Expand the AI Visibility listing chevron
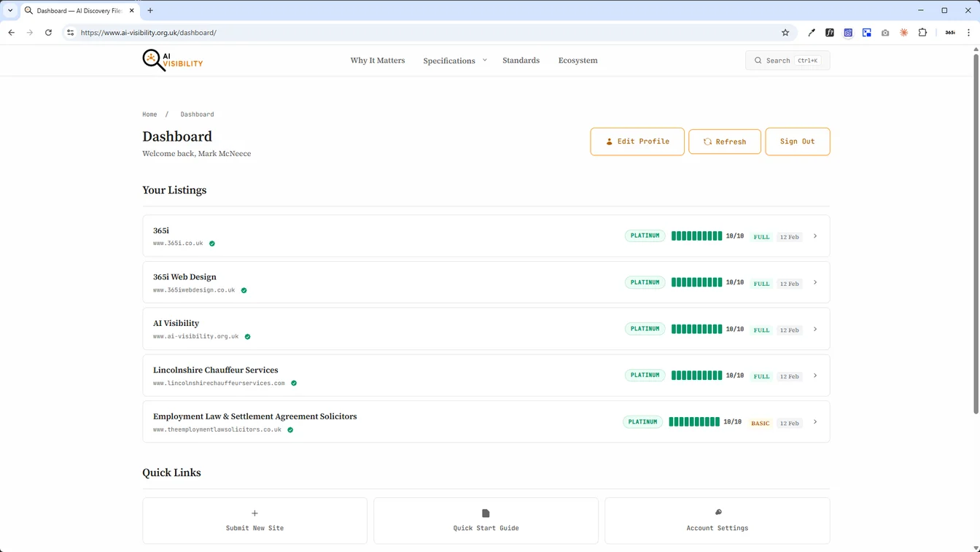Screen dimensions: 980x552 pyautogui.click(x=815, y=329)
